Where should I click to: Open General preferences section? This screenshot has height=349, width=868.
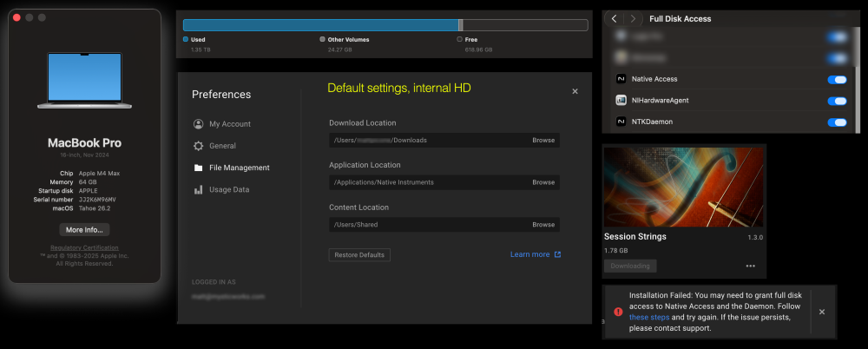pyautogui.click(x=214, y=146)
